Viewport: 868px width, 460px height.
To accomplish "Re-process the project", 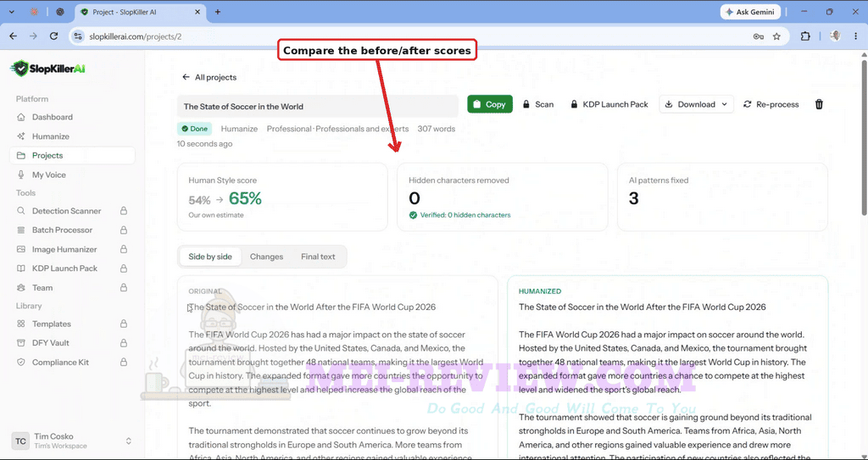I will [x=771, y=104].
